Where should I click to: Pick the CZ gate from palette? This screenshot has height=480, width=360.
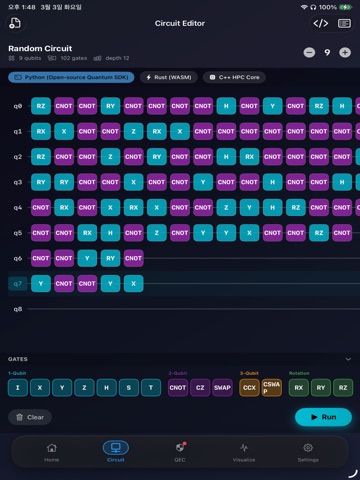click(x=200, y=388)
